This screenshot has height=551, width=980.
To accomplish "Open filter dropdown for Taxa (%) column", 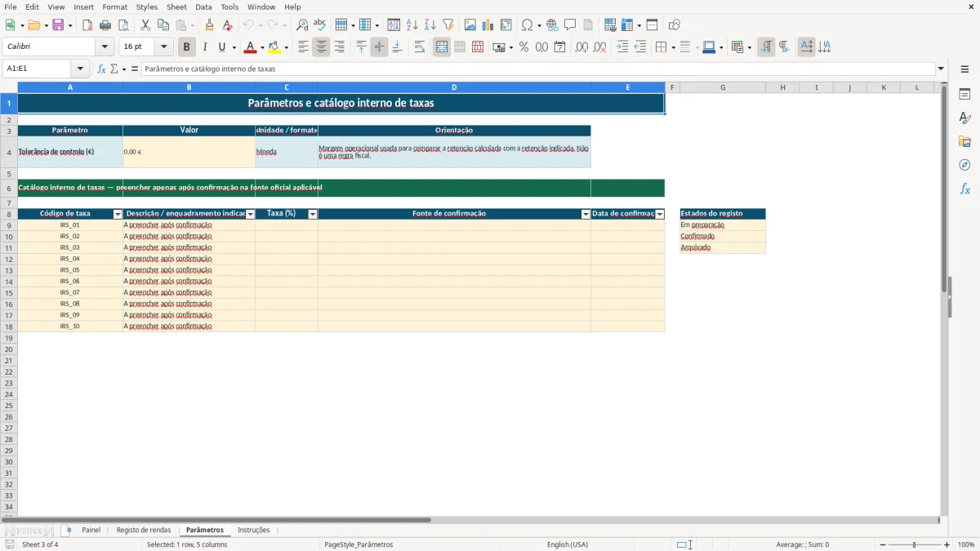I will 313,214.
